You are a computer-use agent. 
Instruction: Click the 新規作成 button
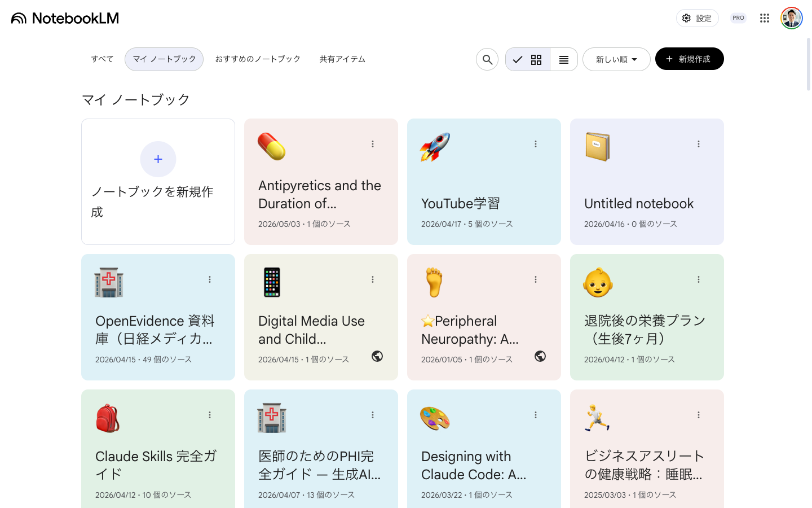tap(689, 59)
